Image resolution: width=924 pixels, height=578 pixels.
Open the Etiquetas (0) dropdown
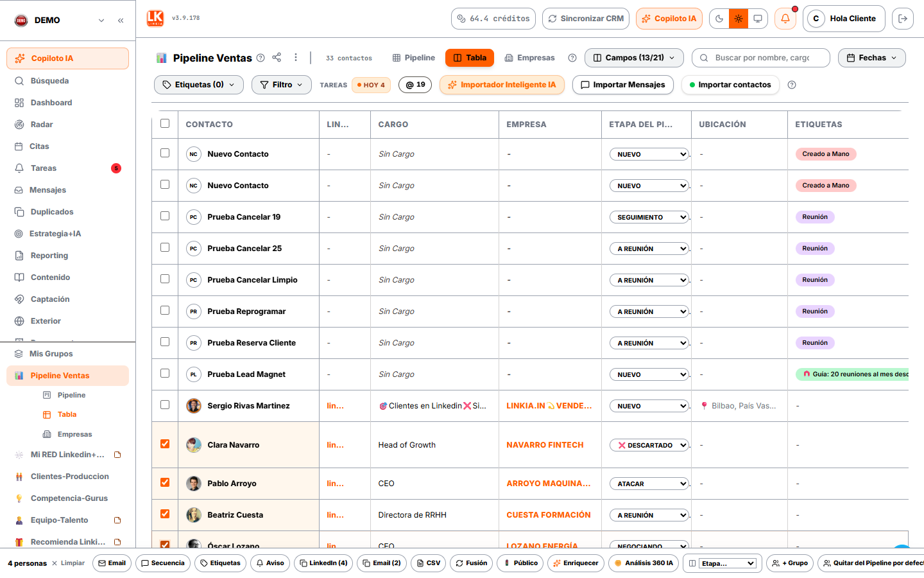coord(199,85)
